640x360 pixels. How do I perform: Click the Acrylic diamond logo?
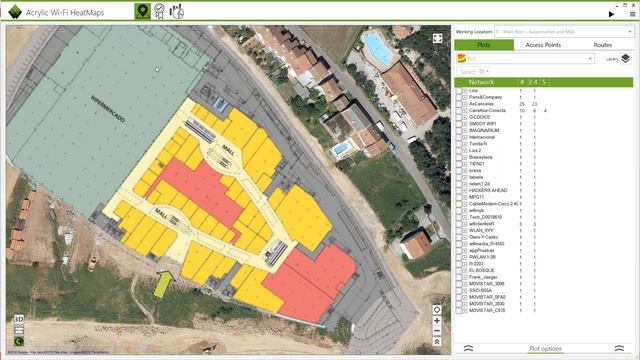15,12
